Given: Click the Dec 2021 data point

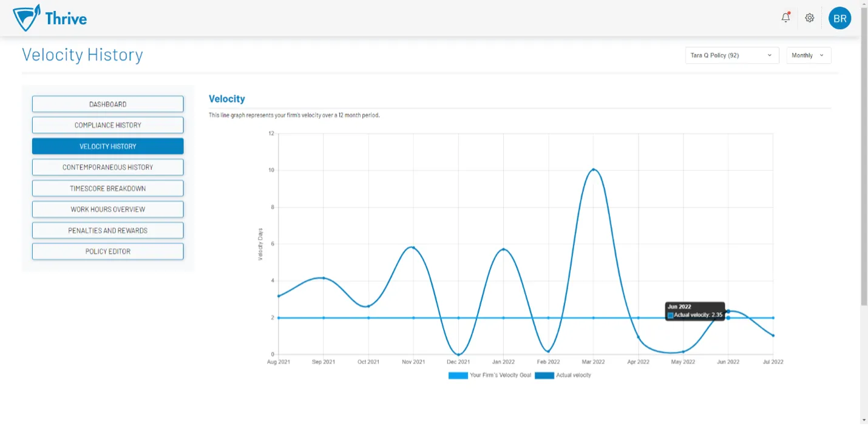Looking at the screenshot, I should (458, 354).
